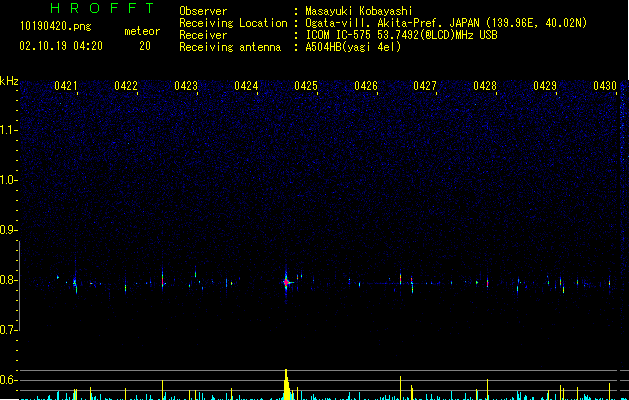Click the kHz axis unit label
Viewport: 629px width, 400px height.
9,81
